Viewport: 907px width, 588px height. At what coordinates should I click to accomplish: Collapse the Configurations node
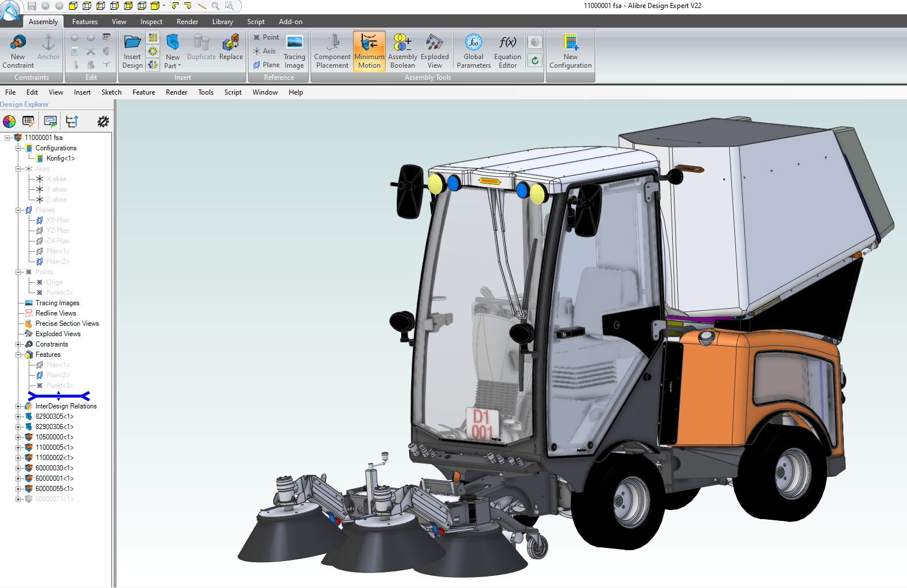[x=18, y=148]
